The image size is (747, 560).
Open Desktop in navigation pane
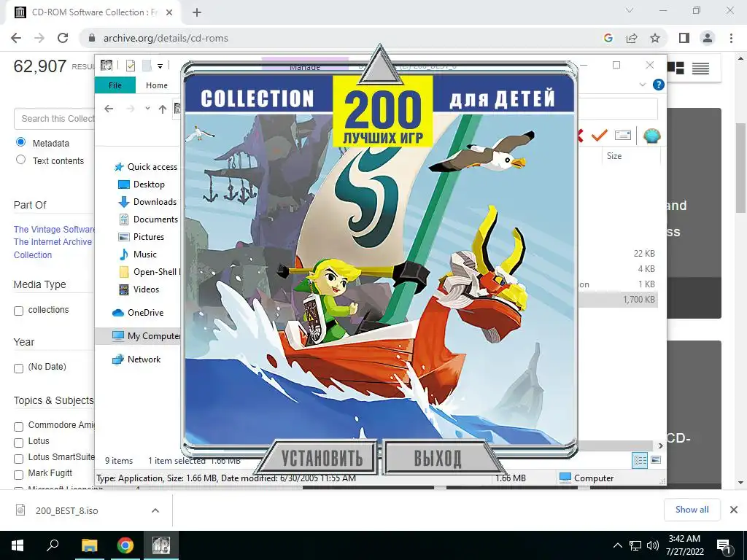tap(149, 184)
